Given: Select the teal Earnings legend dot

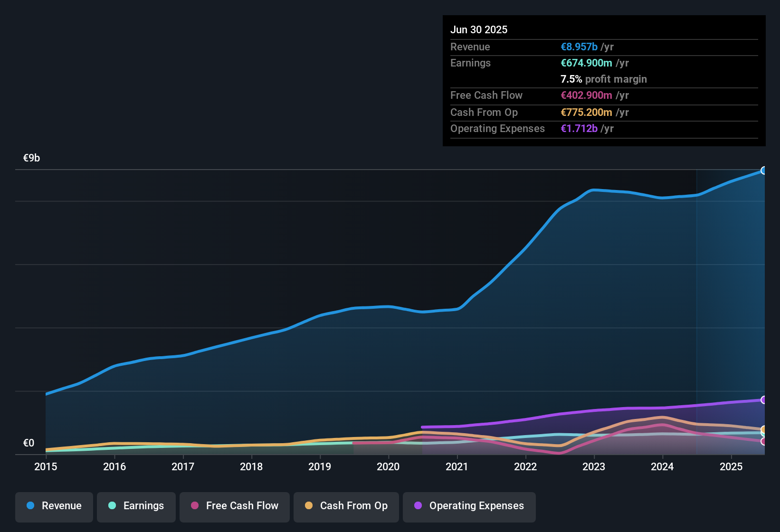Looking at the screenshot, I should pyautogui.click(x=112, y=506).
